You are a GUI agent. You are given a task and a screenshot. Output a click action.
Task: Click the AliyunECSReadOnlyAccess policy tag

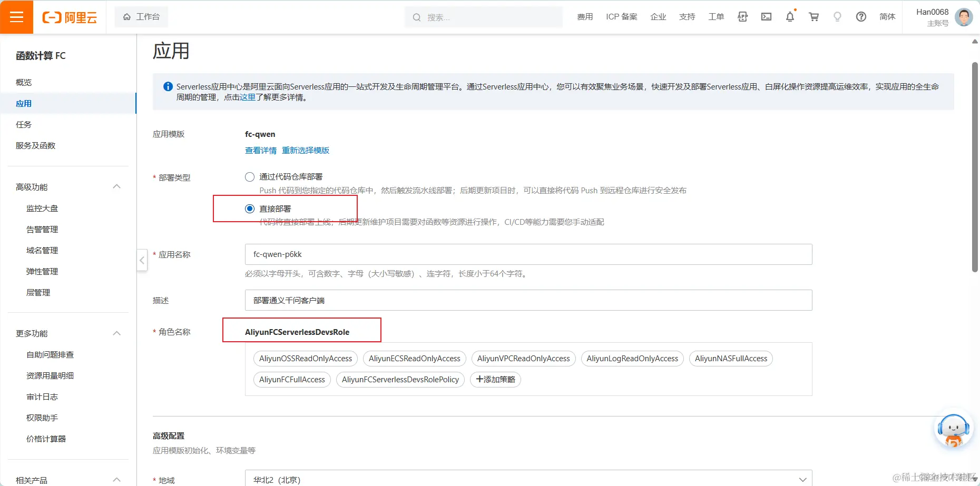tap(415, 359)
